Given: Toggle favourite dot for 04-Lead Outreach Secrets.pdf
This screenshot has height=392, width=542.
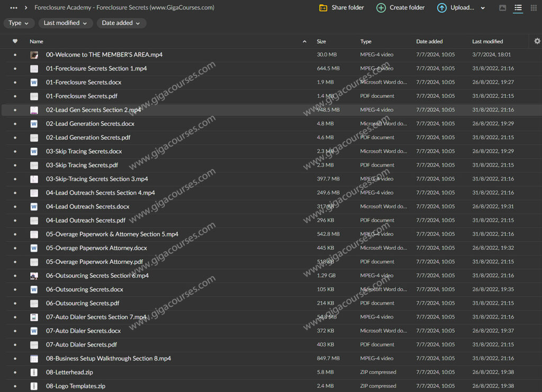Looking at the screenshot, I should coord(15,221).
